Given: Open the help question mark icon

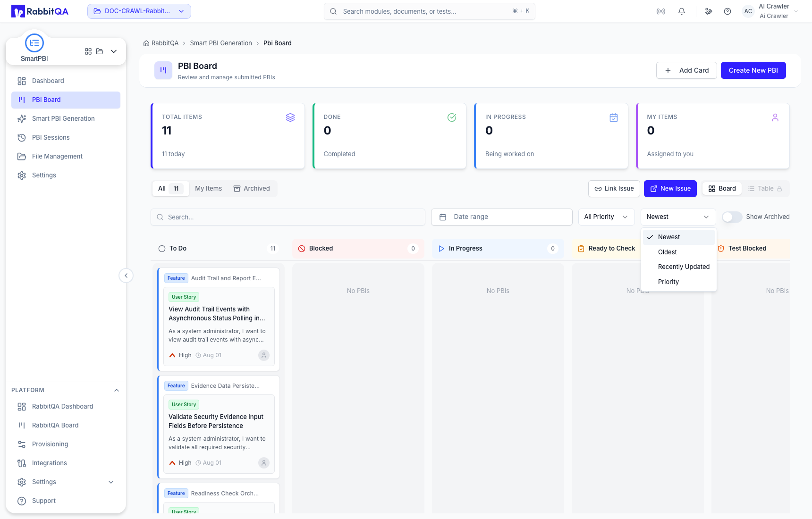Looking at the screenshot, I should coord(727,11).
